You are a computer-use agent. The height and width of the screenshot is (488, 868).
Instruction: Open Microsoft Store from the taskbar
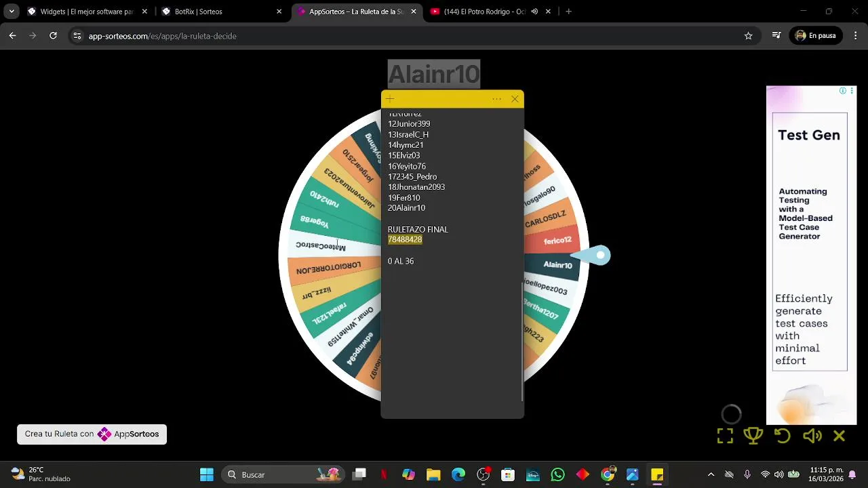(x=508, y=474)
